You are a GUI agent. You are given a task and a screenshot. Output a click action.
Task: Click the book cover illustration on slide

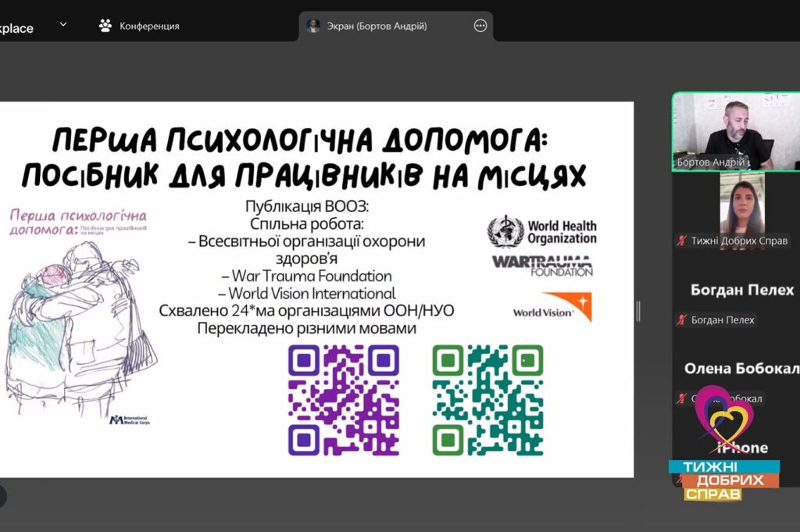(80, 316)
